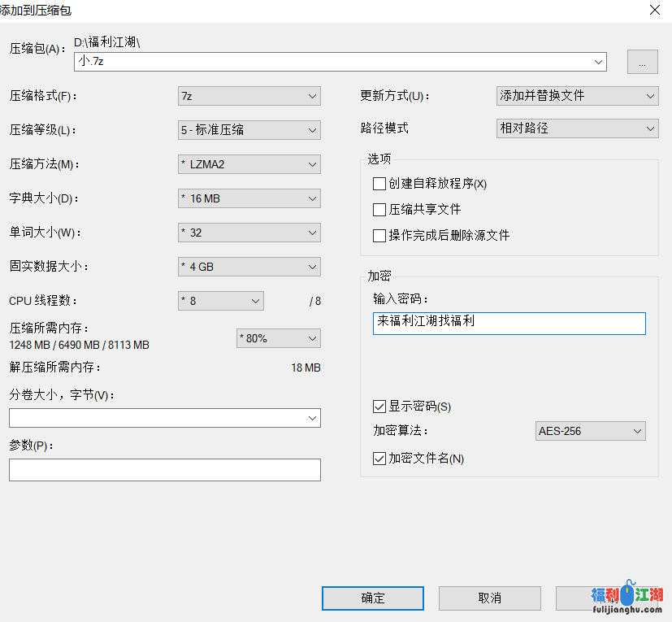
Task: Close the Add to Archive dialog
Action: (x=654, y=10)
